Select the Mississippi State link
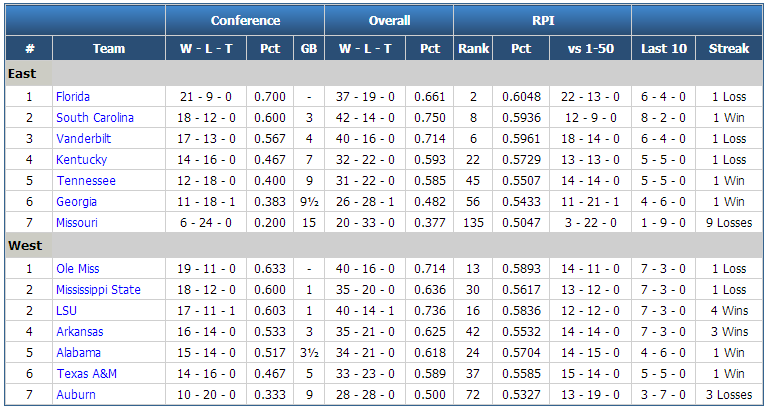This screenshot has height=413, width=773. pyautogui.click(x=98, y=290)
